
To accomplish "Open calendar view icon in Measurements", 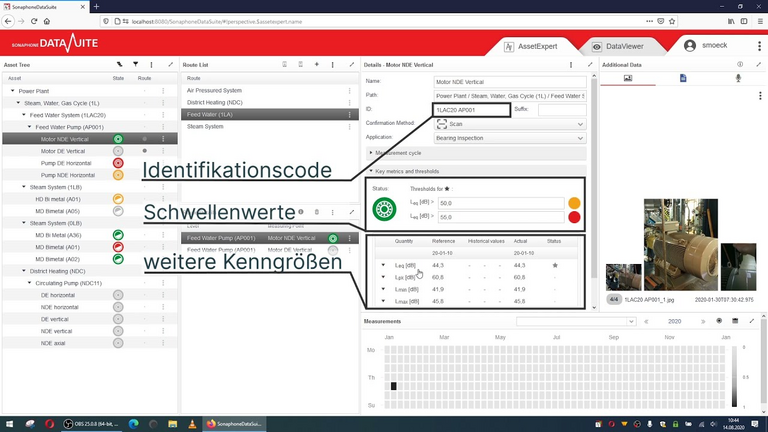I will [735, 321].
